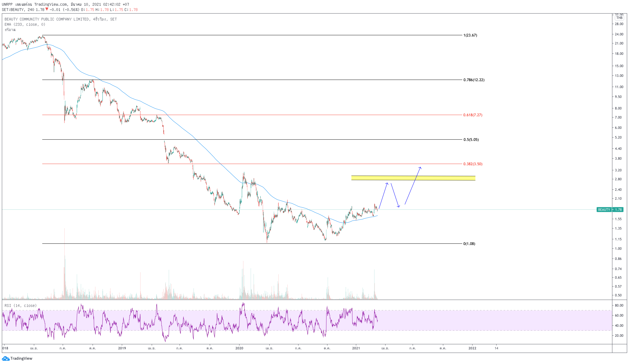Click the TradingView cloud logo icon

(x=6, y=358)
